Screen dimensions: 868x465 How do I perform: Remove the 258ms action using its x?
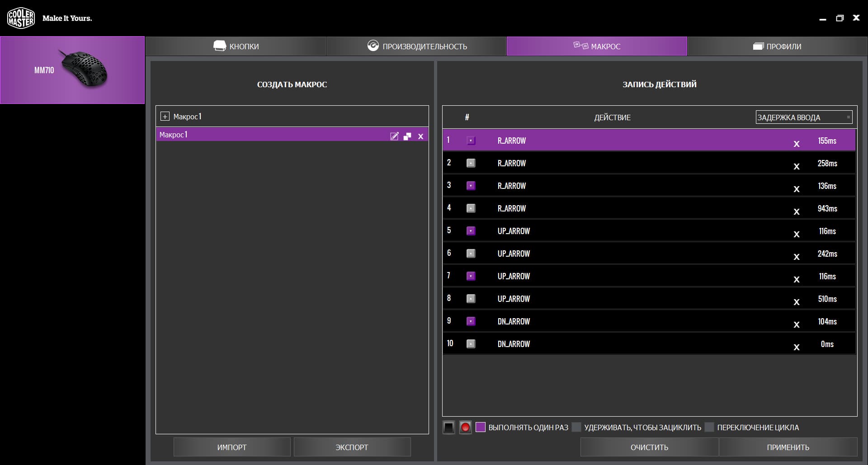tap(797, 167)
